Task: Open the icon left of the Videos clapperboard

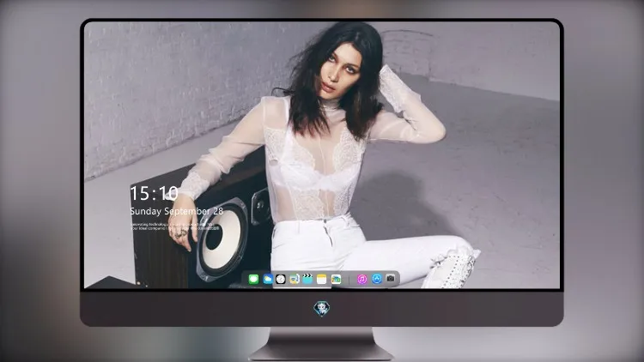Action: (294, 279)
